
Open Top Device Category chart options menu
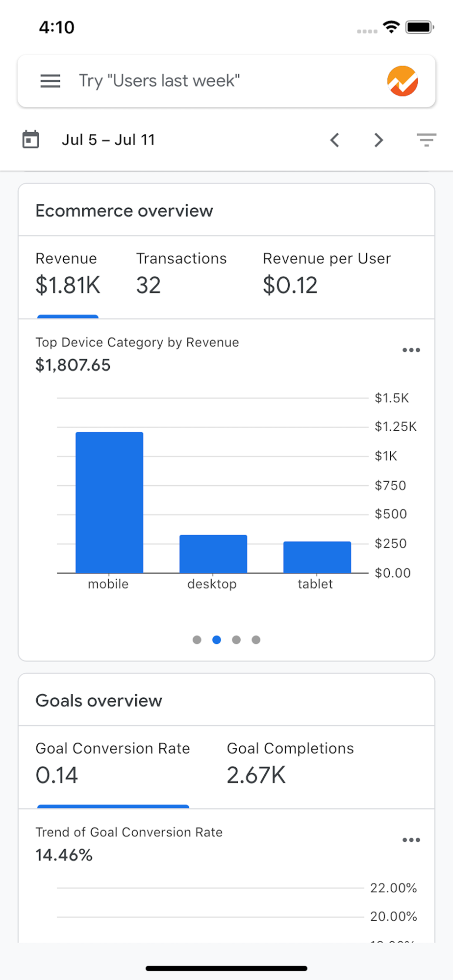coord(411,350)
